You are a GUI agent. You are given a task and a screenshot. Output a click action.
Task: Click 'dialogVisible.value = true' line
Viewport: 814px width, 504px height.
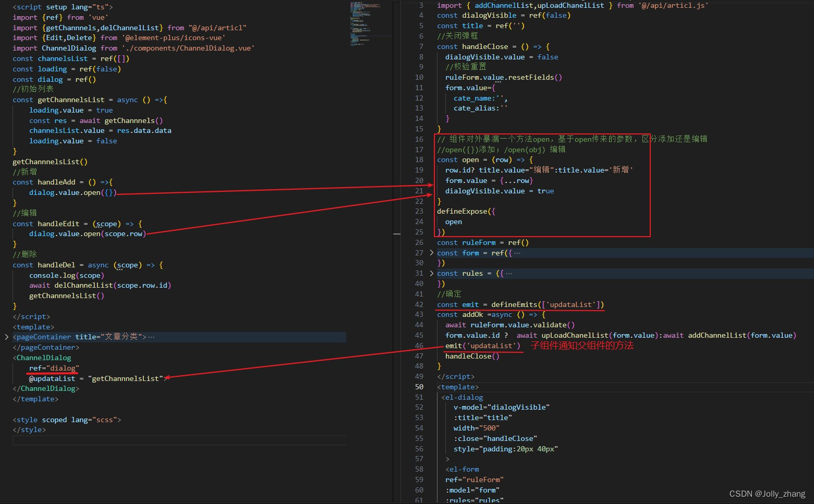[500, 191]
